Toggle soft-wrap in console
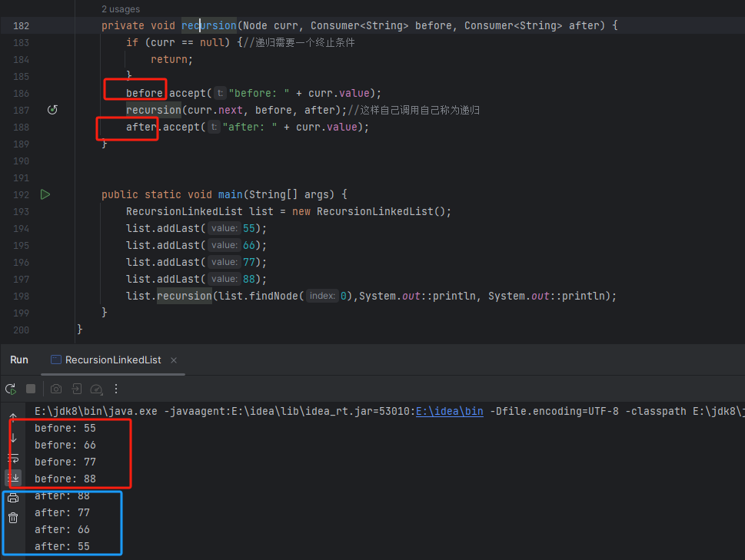This screenshot has height=560, width=745. [x=13, y=458]
